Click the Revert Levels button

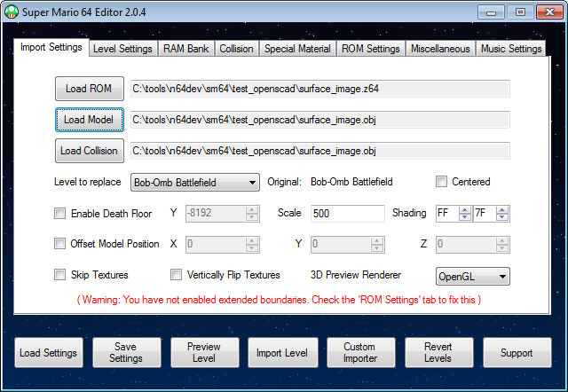(438, 353)
